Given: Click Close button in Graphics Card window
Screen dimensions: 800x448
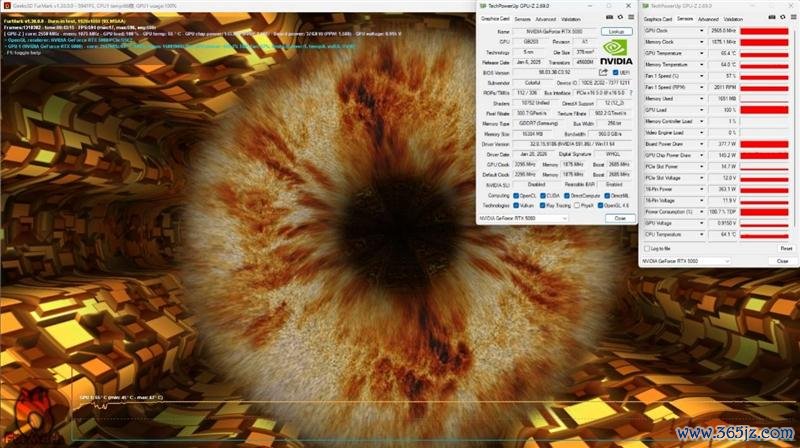Looking at the screenshot, I should coord(620,218).
